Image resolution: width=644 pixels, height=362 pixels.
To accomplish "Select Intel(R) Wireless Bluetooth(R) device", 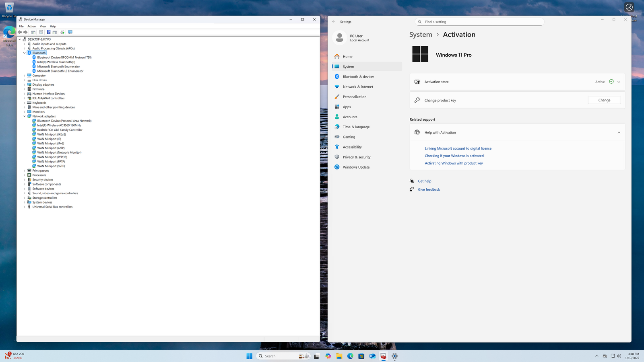I will click(x=56, y=62).
